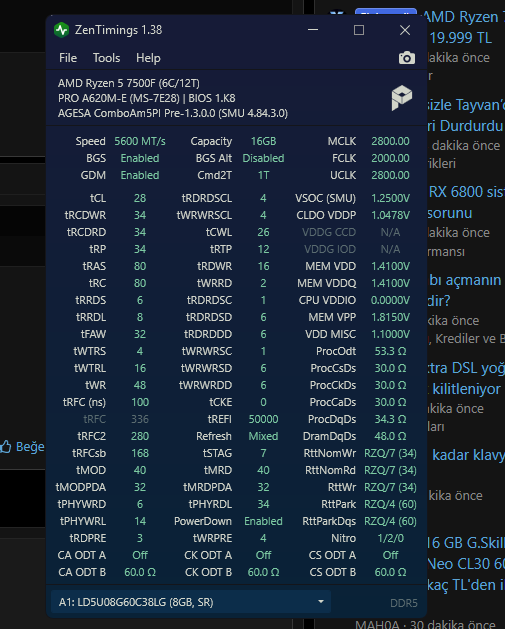Click the tCL value '28'
This screenshot has height=629, width=505.
click(140, 198)
